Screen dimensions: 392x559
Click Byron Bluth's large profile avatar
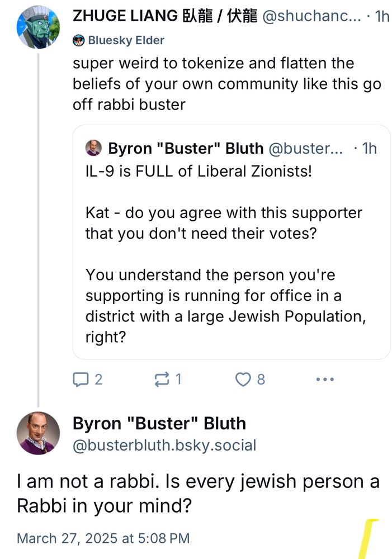coord(38,433)
